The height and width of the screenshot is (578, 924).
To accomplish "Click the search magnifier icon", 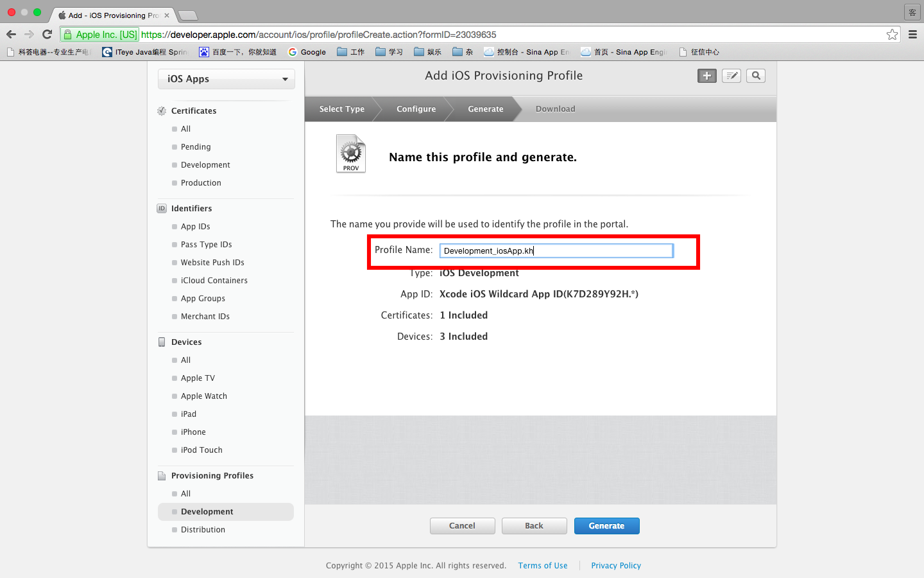I will coord(756,76).
